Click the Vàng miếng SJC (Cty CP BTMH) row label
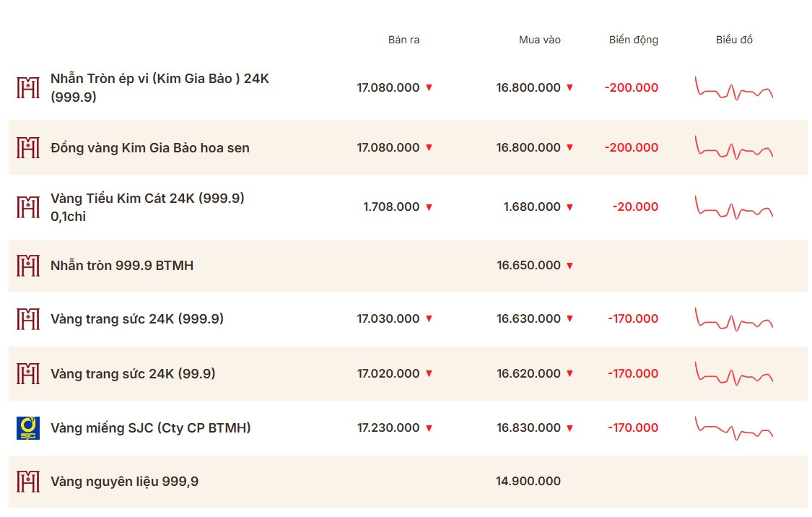This screenshot has width=812, height=517. [x=149, y=427]
